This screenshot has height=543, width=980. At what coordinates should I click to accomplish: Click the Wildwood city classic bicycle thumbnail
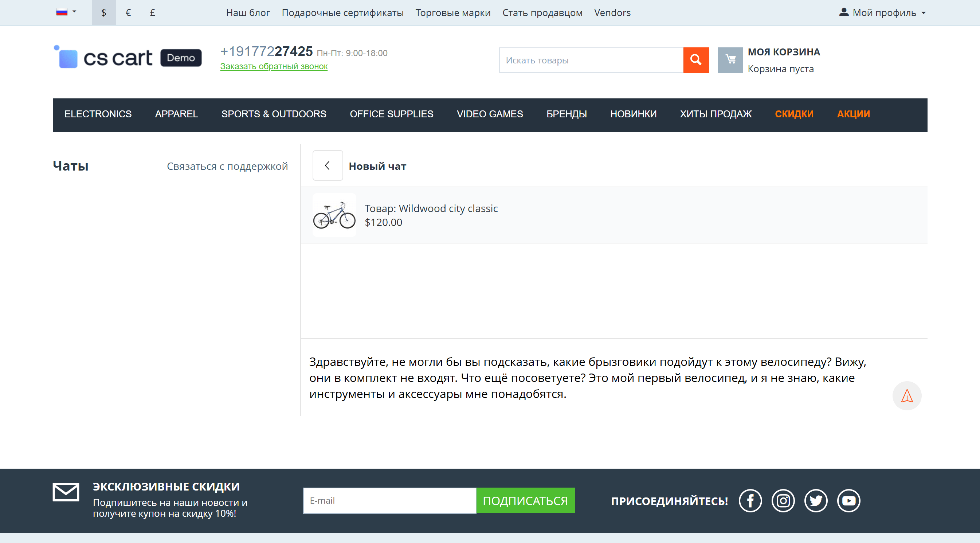[x=334, y=215]
